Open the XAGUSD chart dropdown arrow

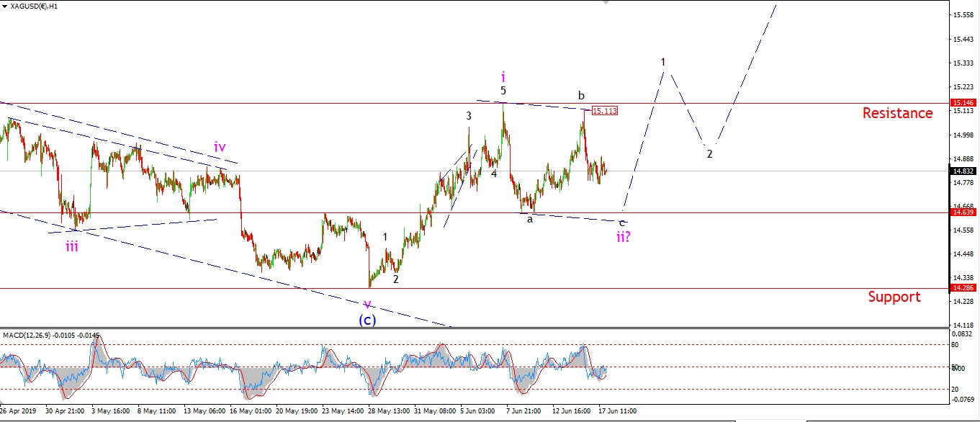[x=5, y=5]
